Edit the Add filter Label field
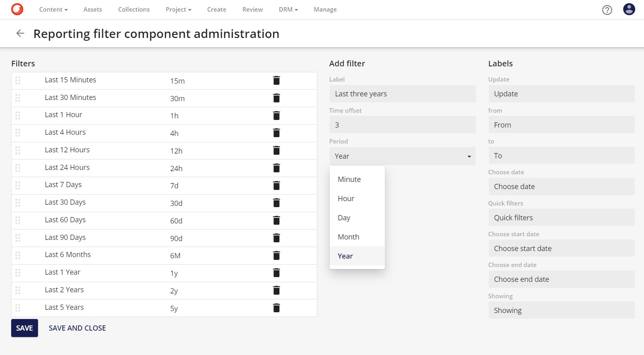 (402, 94)
